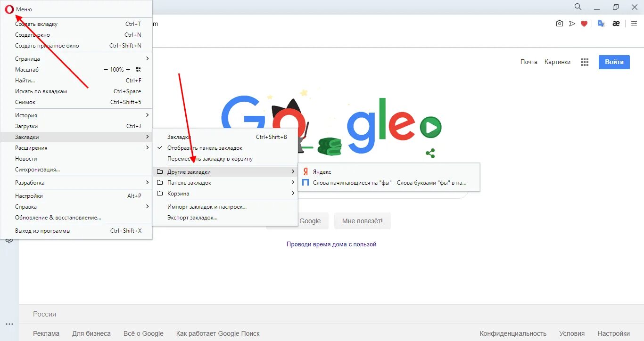
Task: Click the camera snapshot icon in address bar
Action: pyautogui.click(x=560, y=24)
